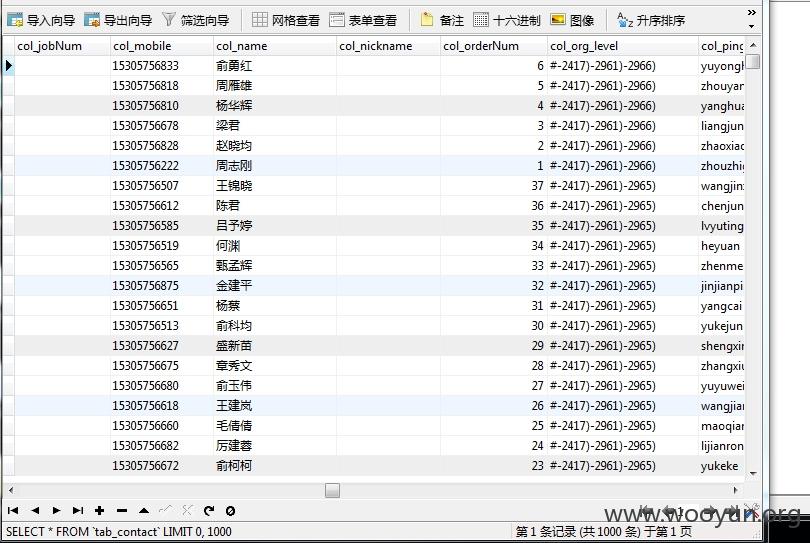810x543 pixels.
Task: Select name cell 章秀文
Action: pyautogui.click(x=275, y=366)
